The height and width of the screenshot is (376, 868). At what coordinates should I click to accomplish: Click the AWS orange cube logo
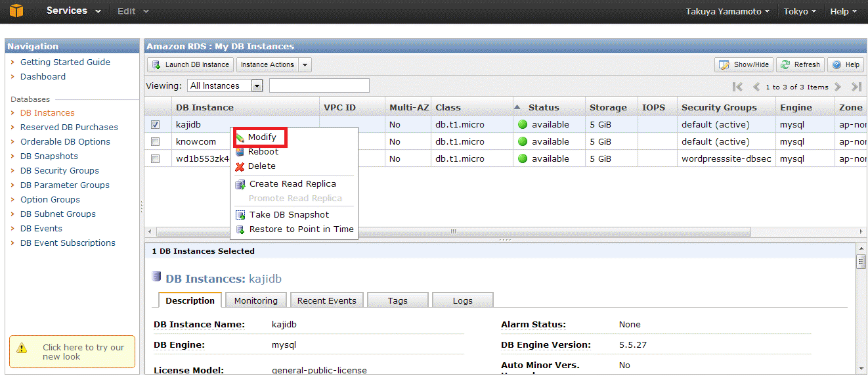(16, 11)
